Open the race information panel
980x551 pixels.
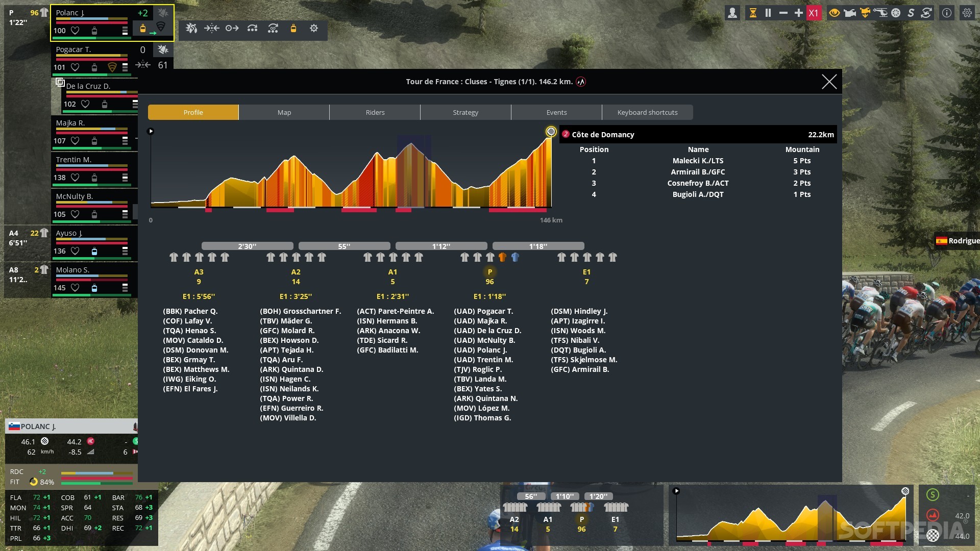[x=947, y=13]
